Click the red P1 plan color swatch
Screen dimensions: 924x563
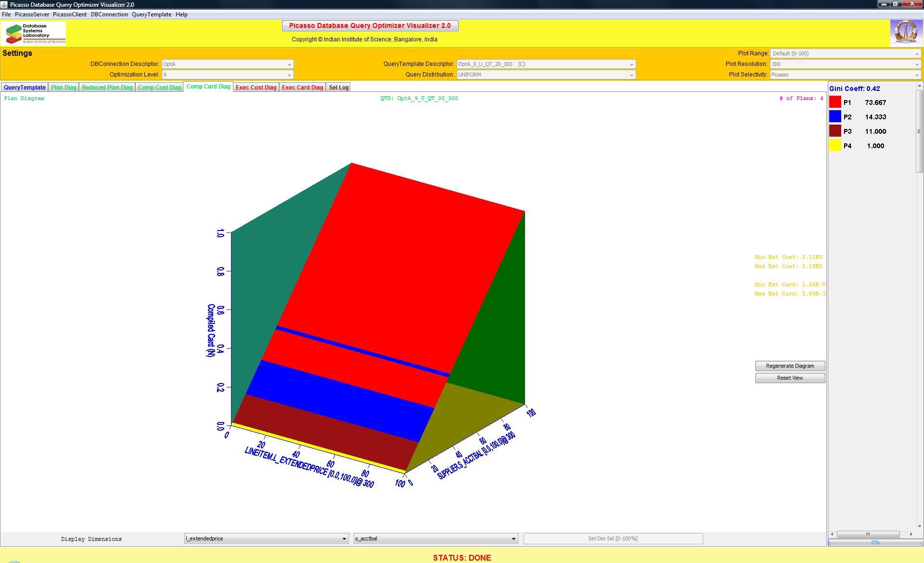coord(835,102)
